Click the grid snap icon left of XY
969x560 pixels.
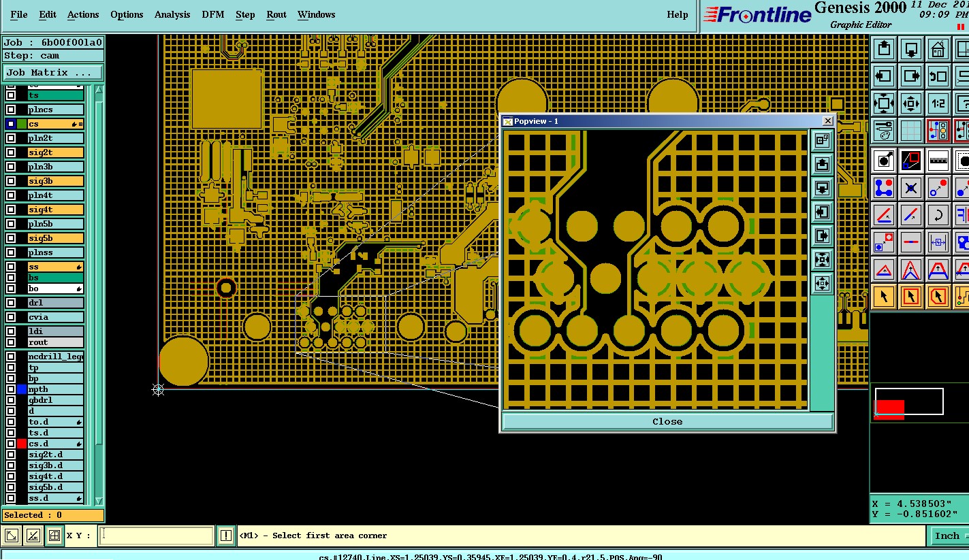pyautogui.click(x=54, y=536)
